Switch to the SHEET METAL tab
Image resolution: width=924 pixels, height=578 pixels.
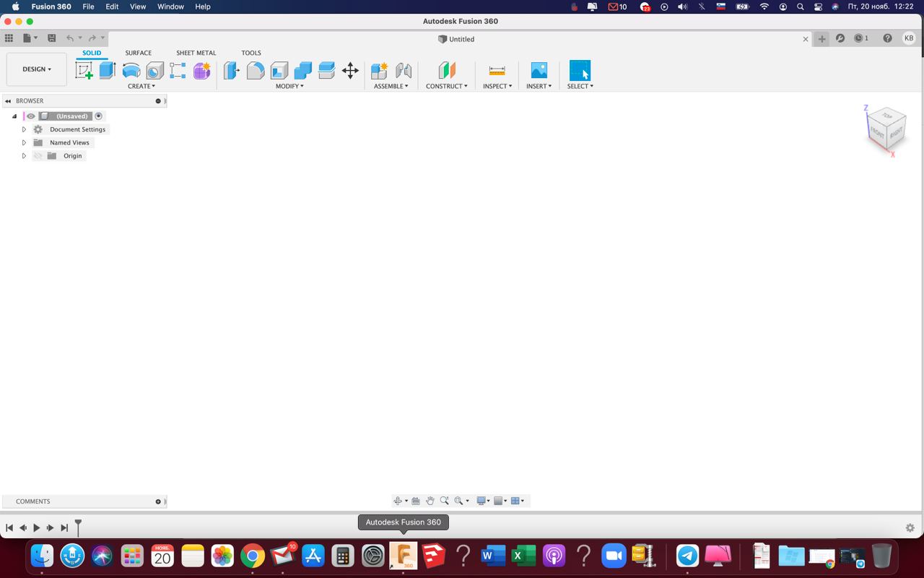pyautogui.click(x=196, y=53)
